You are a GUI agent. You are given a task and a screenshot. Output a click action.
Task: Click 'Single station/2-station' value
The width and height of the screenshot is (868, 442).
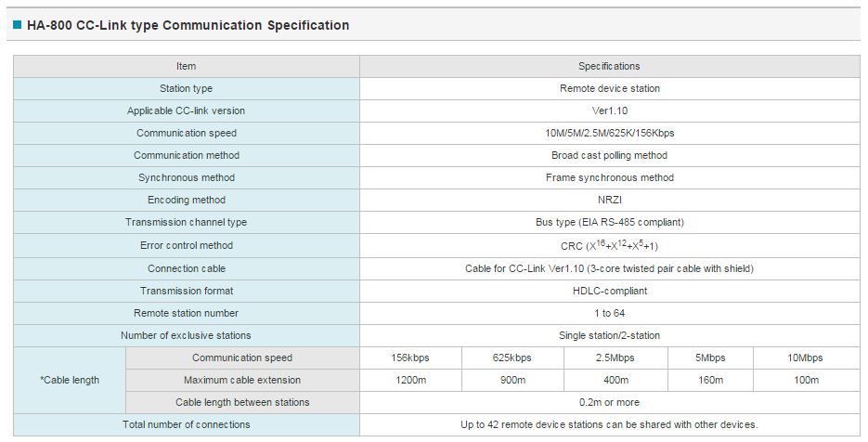(610, 335)
